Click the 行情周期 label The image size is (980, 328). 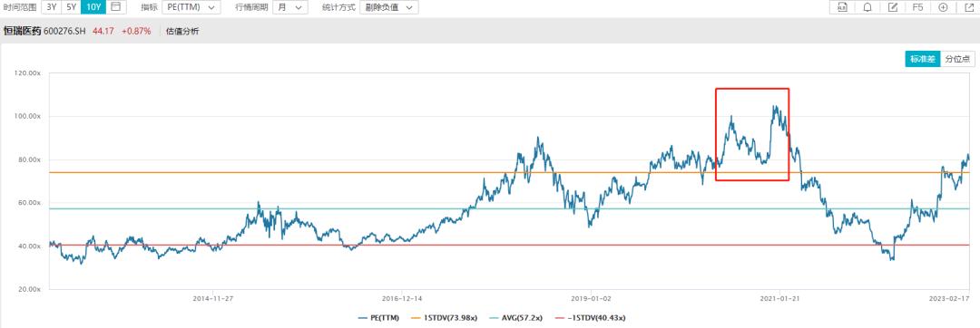[x=251, y=7]
